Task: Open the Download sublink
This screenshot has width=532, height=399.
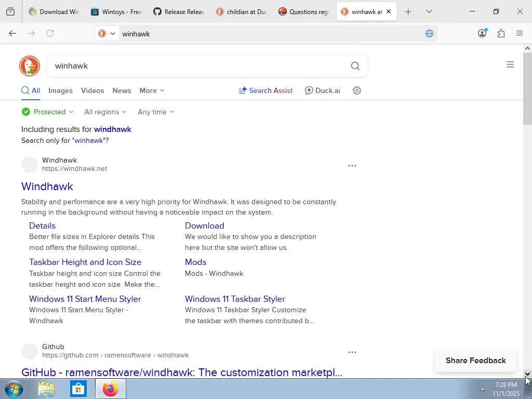Action: [205, 225]
